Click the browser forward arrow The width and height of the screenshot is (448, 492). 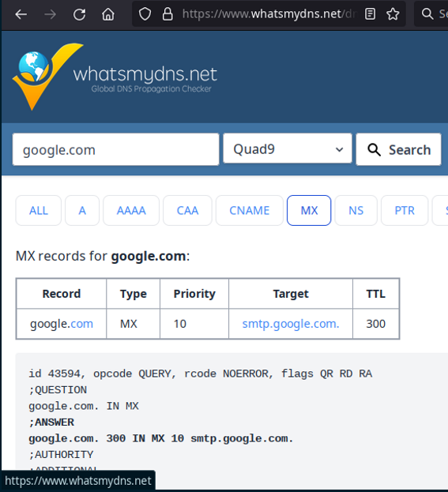[50, 14]
